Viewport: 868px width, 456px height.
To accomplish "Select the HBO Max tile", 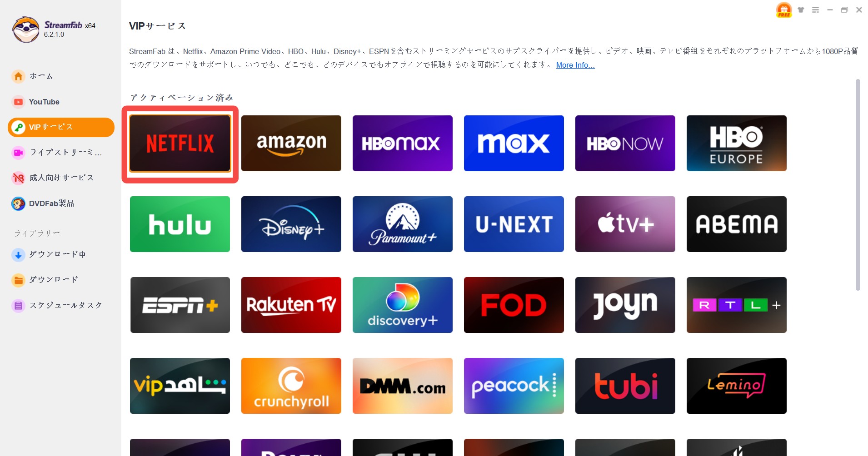I will point(403,144).
